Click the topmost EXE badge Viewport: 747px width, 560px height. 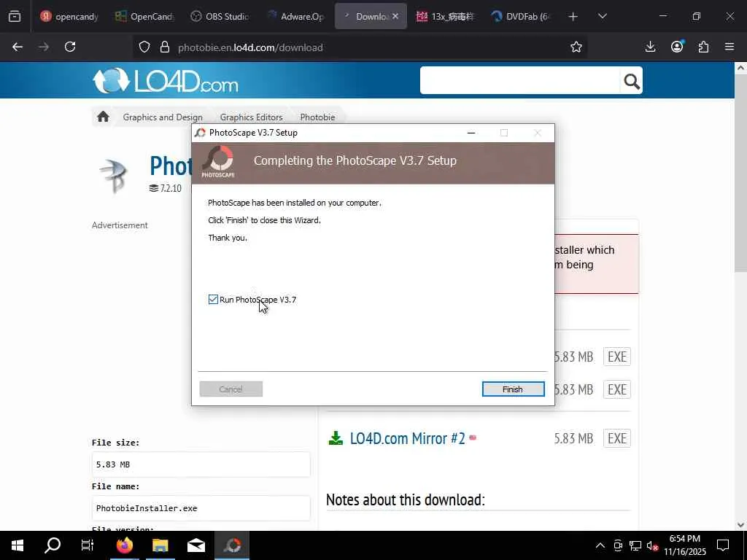(x=617, y=357)
